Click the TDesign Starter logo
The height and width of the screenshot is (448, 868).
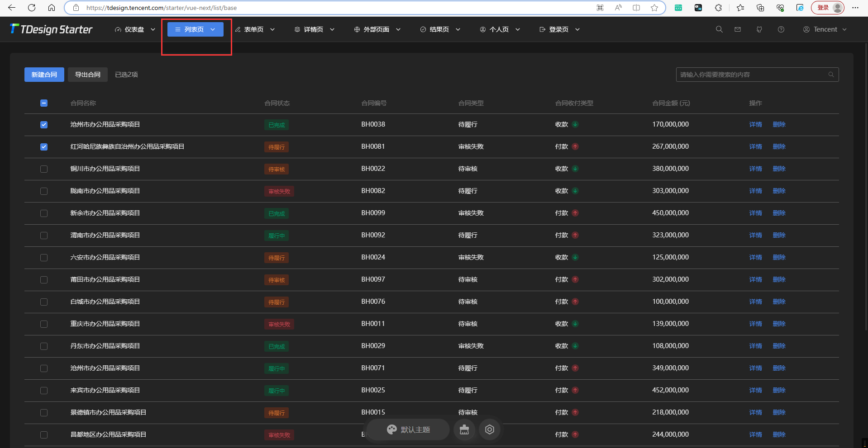pyautogui.click(x=51, y=29)
